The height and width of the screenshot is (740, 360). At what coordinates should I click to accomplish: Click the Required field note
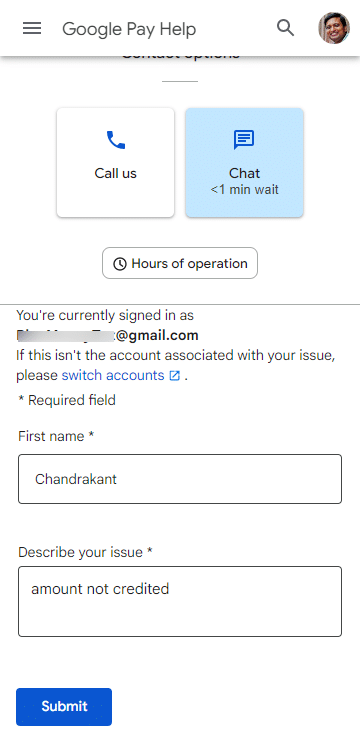(67, 401)
